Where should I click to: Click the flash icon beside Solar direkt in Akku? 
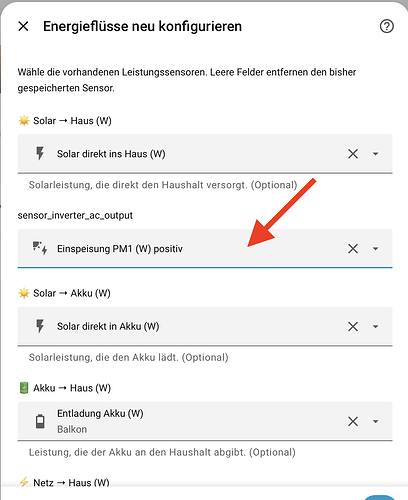[x=40, y=326]
